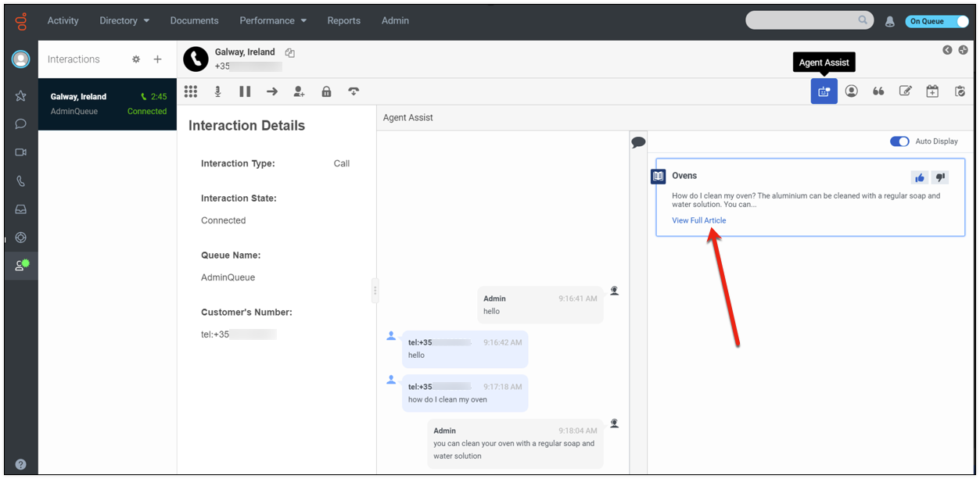Screen dimensions: 980x479
Task: Open notifications bell icon
Action: pos(889,21)
